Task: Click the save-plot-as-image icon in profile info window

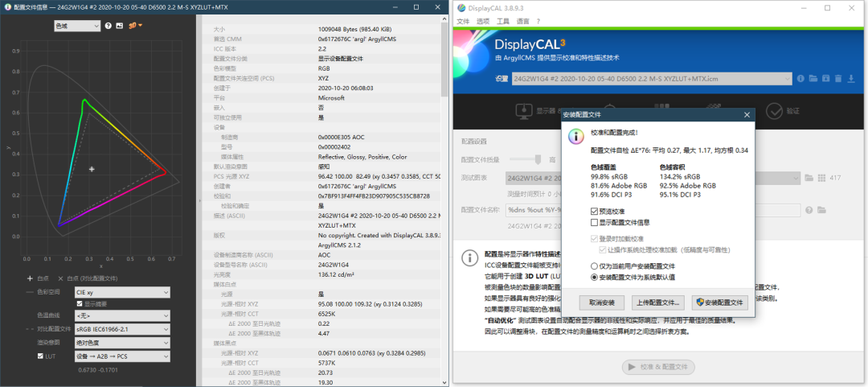Action: click(x=119, y=26)
